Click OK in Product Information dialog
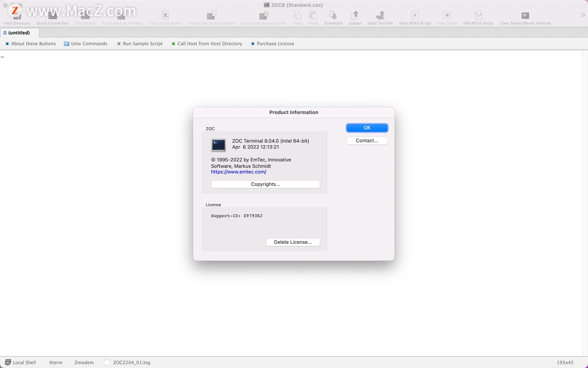The image size is (588, 368). point(367,128)
